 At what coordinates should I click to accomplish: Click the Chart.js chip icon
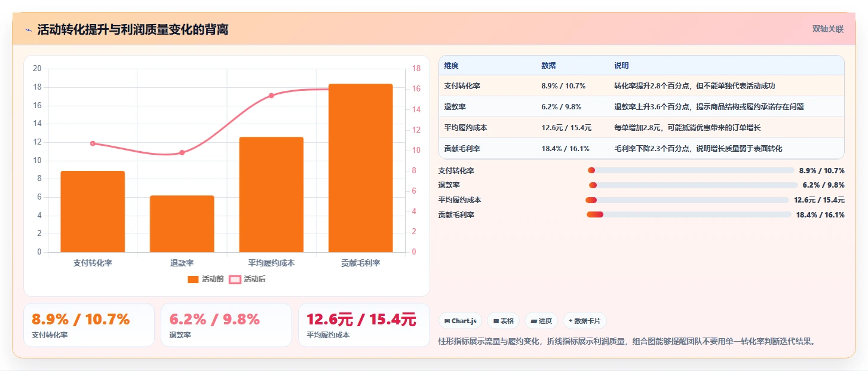(447, 321)
